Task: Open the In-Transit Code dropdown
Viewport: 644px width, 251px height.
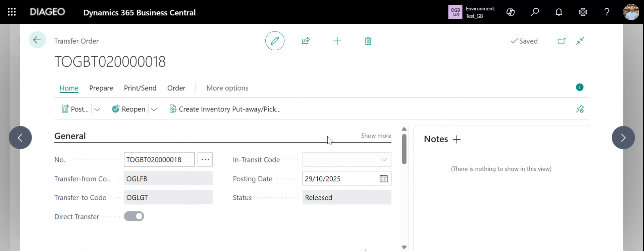Action: (x=384, y=159)
